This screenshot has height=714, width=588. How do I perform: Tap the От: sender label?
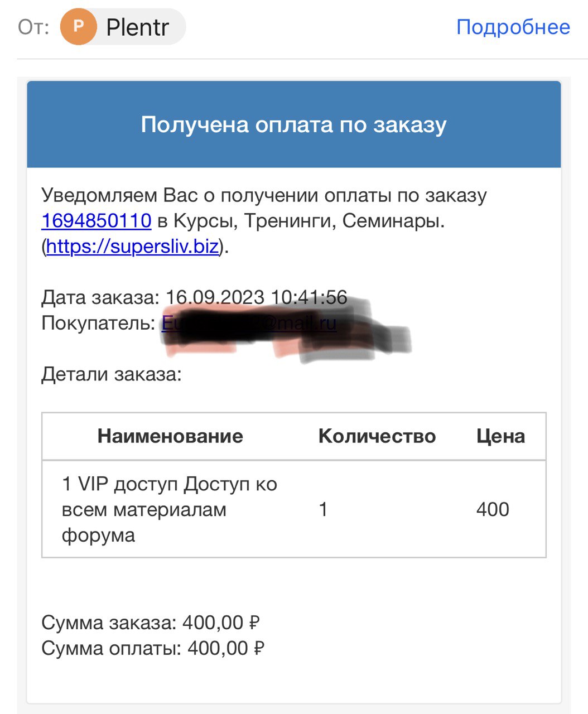click(x=33, y=27)
